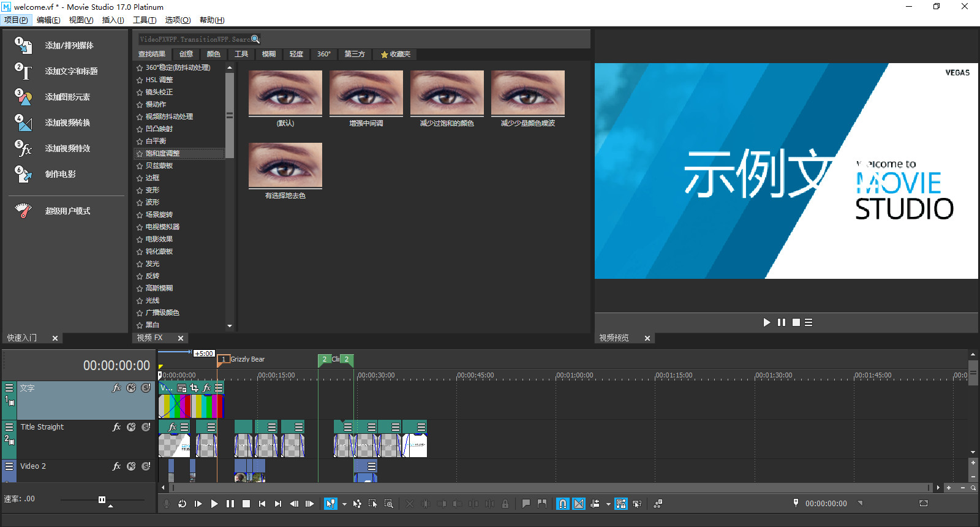Image resolution: width=980 pixels, height=527 pixels.
Task: Insert a marker from the toolbar
Action: coord(526,504)
